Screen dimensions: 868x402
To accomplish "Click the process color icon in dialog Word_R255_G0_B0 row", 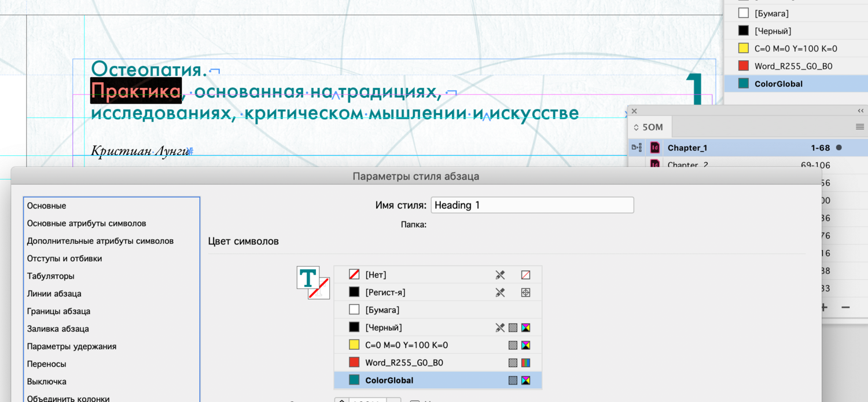I will tap(513, 363).
